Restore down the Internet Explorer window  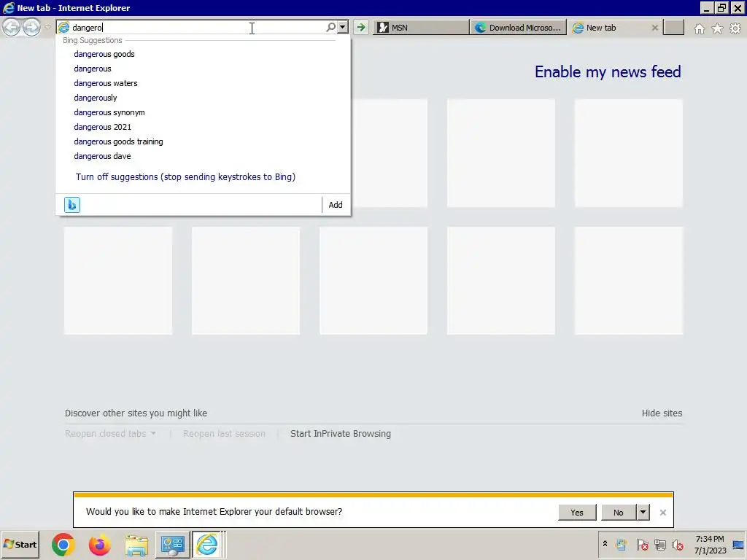point(721,7)
